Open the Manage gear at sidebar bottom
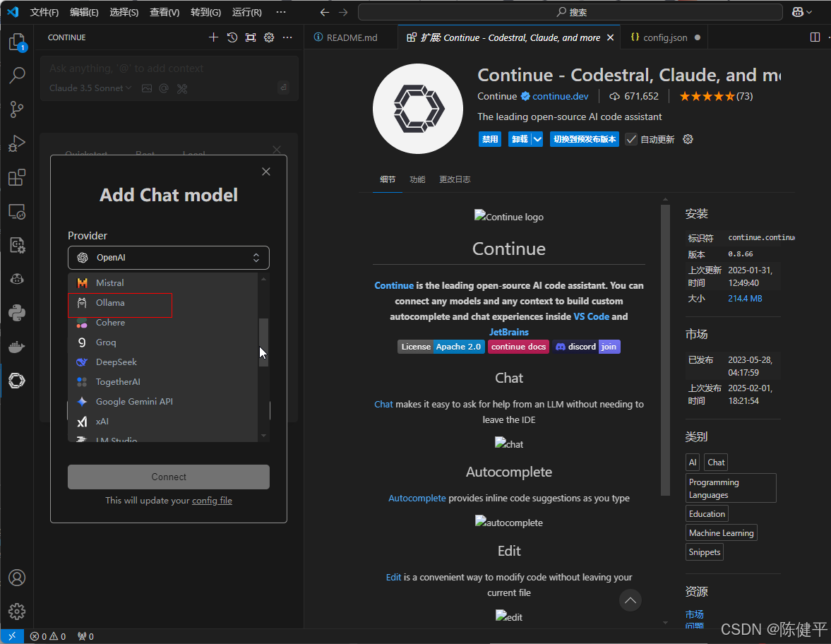The height and width of the screenshot is (644, 831). click(x=17, y=611)
